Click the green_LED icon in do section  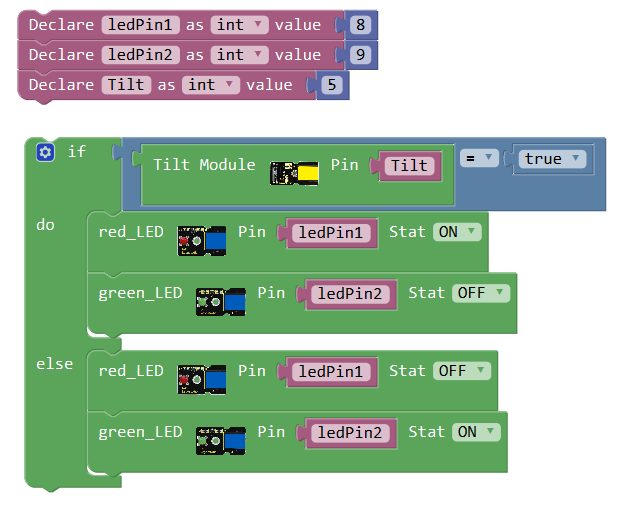tap(221, 300)
